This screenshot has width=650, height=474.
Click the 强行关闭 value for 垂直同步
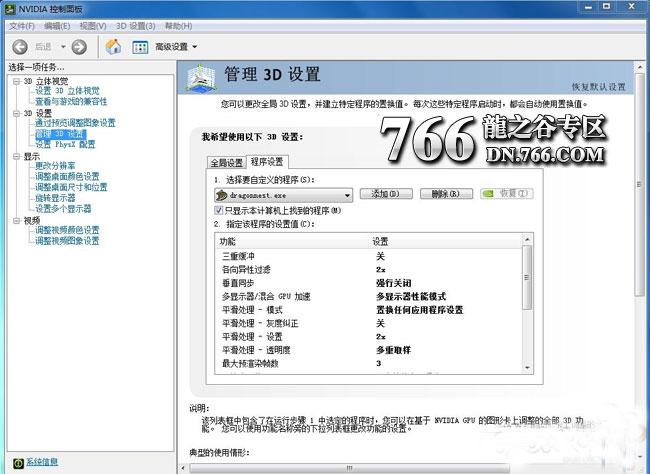point(394,283)
